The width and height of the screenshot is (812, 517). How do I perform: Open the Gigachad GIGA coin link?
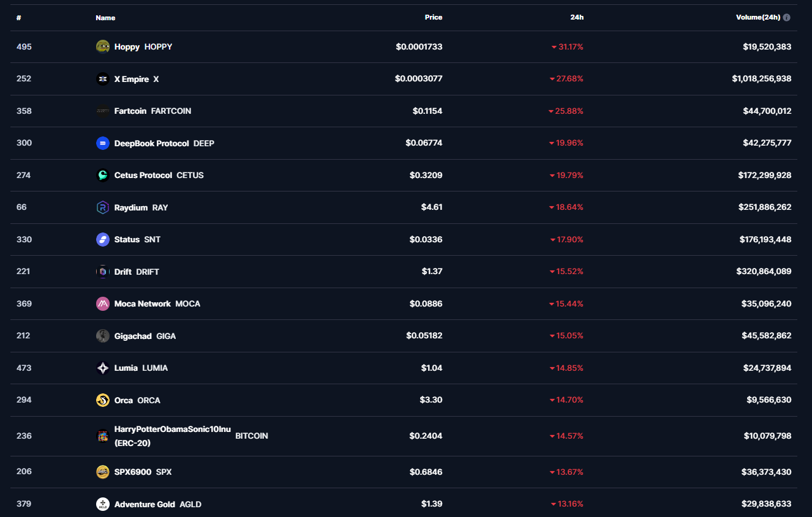coord(133,336)
